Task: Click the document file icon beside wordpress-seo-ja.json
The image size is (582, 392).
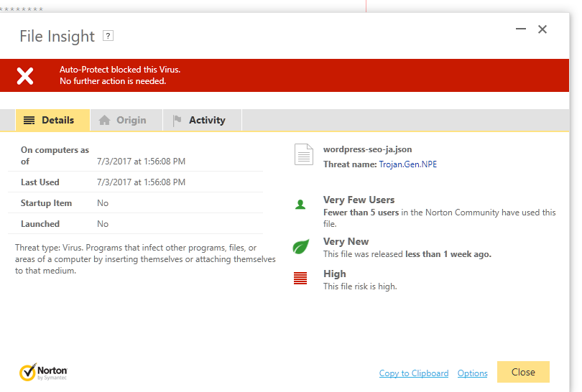Action: click(304, 154)
